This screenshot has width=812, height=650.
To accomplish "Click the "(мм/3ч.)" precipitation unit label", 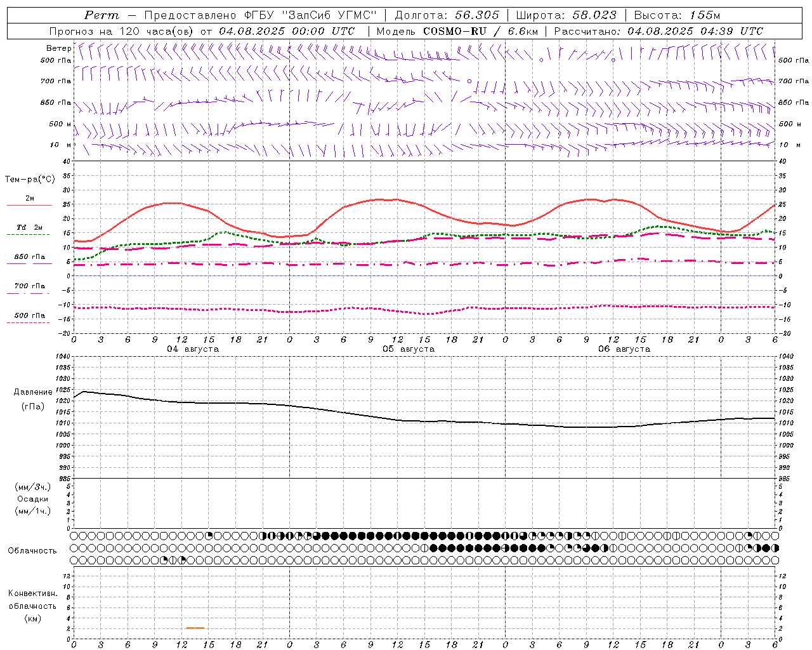I will 33,487.
